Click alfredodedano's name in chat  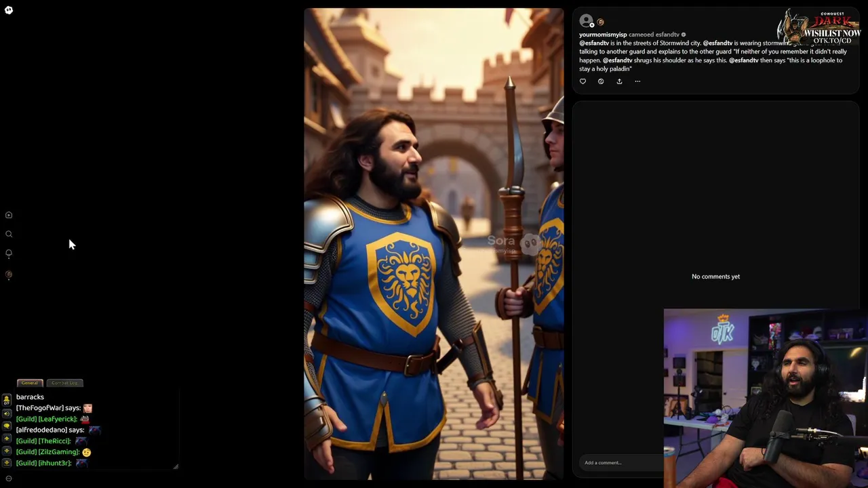click(x=41, y=430)
